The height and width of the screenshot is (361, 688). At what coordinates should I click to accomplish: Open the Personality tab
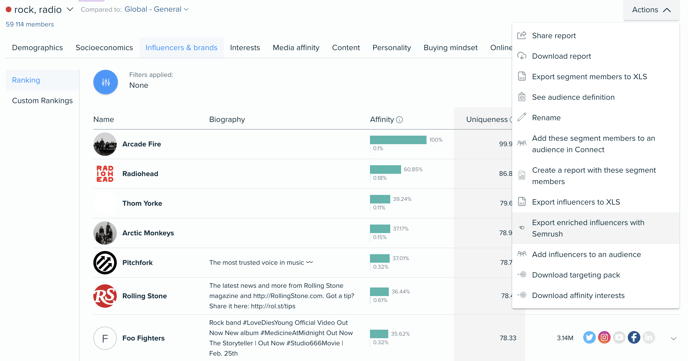[x=391, y=47]
